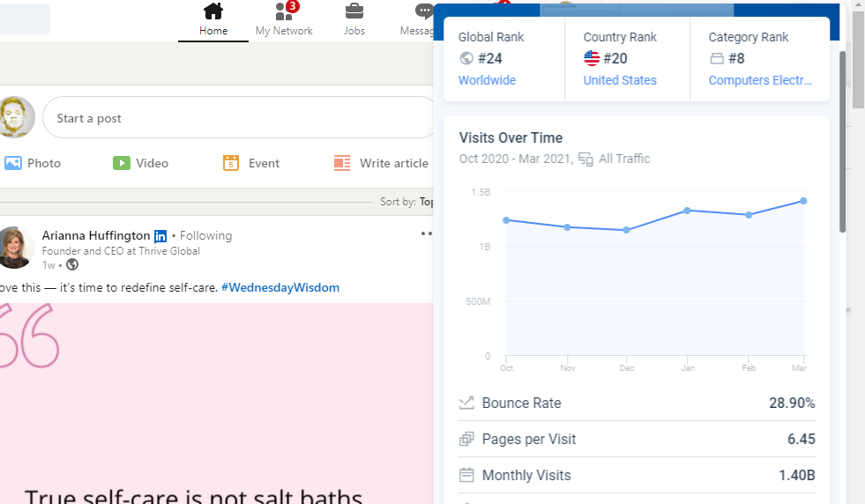Click the Jan data point on the chart

click(687, 211)
